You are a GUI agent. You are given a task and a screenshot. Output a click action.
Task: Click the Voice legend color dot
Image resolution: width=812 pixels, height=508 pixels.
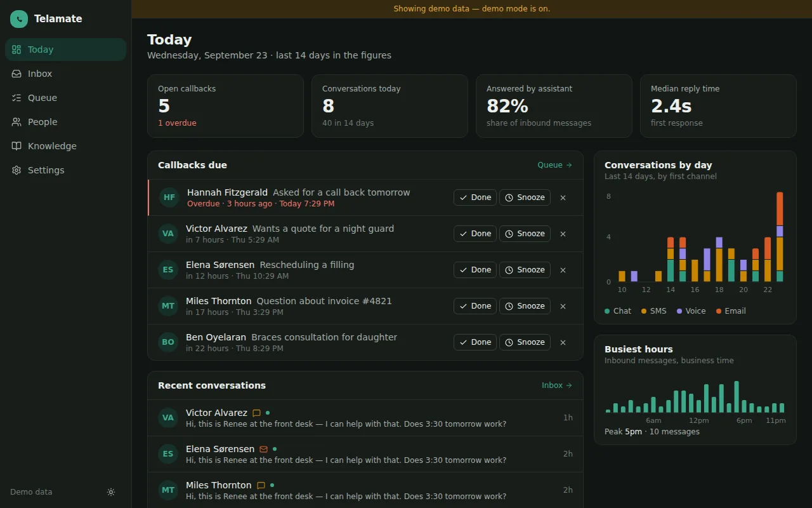pos(679,311)
